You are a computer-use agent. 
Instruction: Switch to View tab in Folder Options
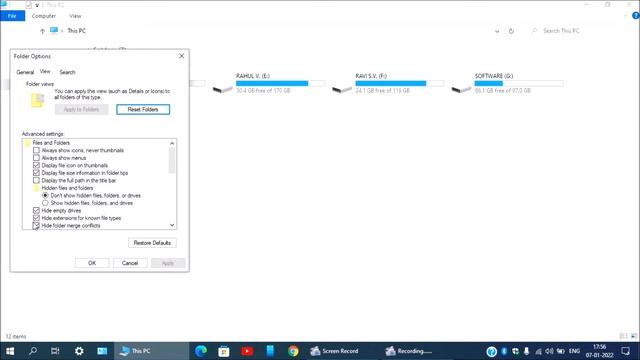pos(45,72)
